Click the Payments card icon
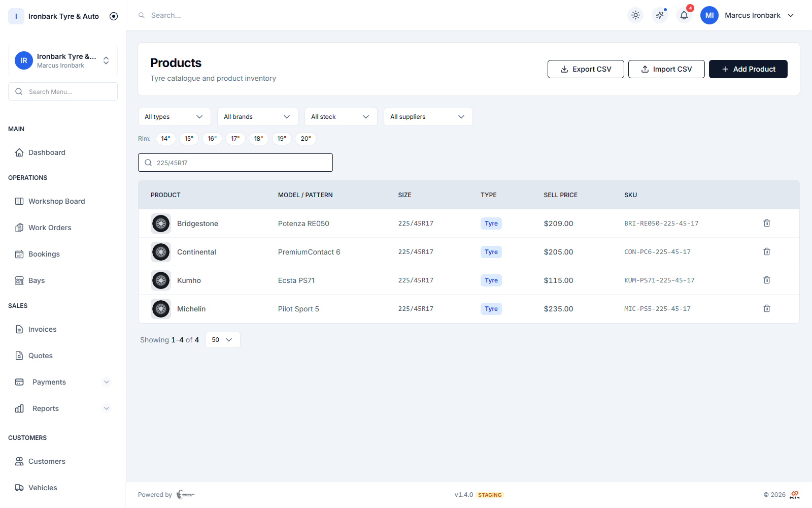The width and height of the screenshot is (812, 508). point(19,382)
